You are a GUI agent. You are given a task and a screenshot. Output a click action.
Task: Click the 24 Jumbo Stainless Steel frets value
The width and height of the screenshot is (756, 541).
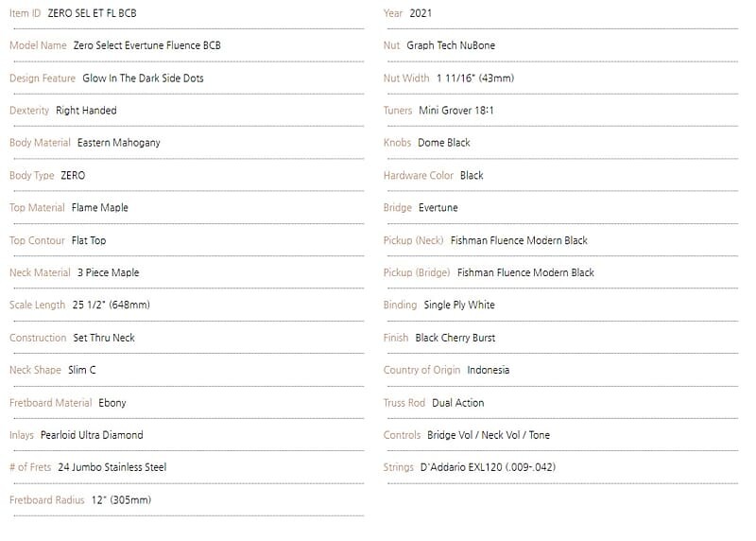112,467
